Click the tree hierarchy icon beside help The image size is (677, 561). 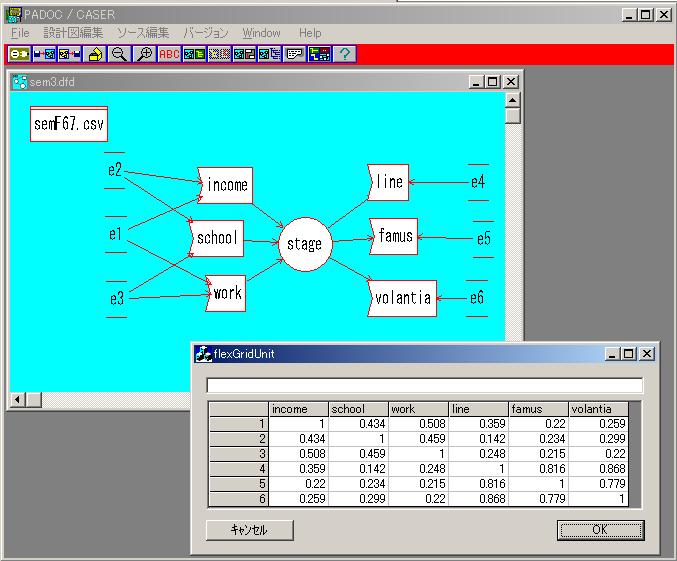point(320,54)
